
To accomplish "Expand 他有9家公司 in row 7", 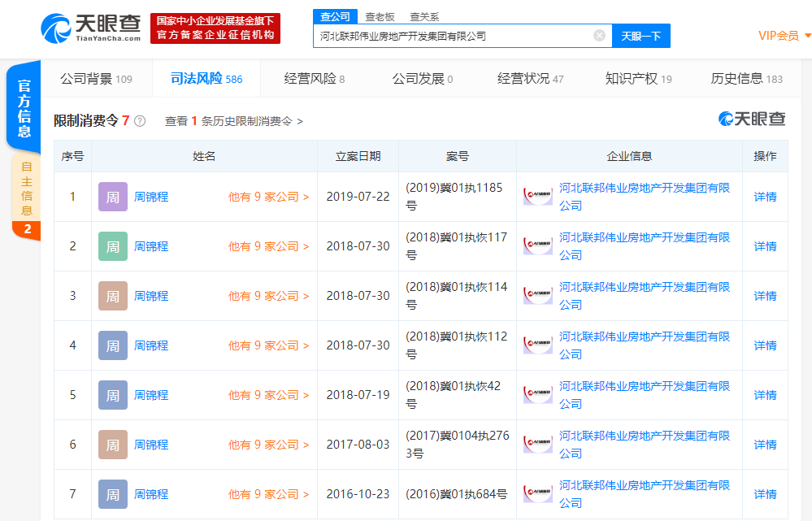I will (x=269, y=495).
